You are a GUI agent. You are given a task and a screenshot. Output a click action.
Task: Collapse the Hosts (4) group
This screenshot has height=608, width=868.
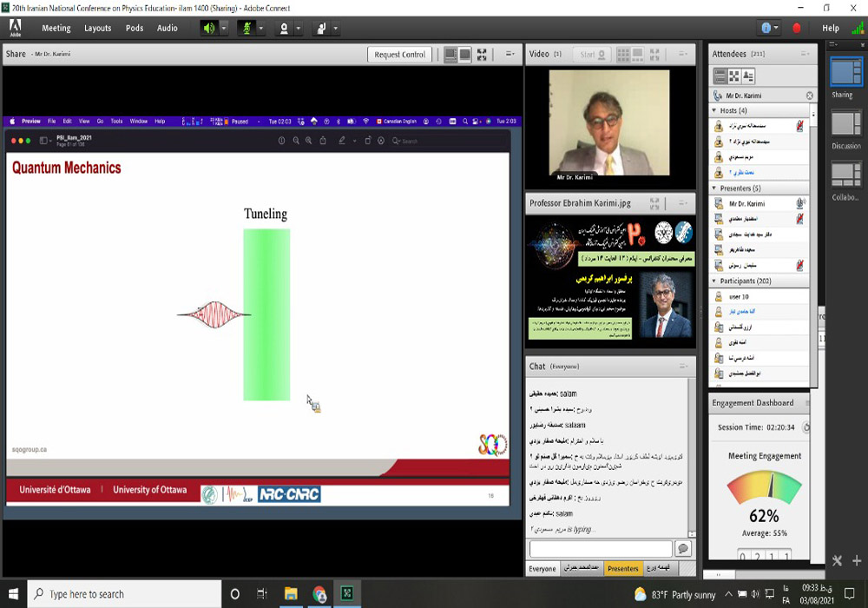click(x=715, y=110)
